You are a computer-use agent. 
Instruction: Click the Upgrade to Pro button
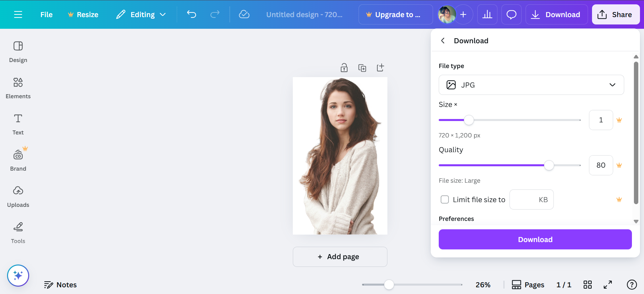(395, 14)
